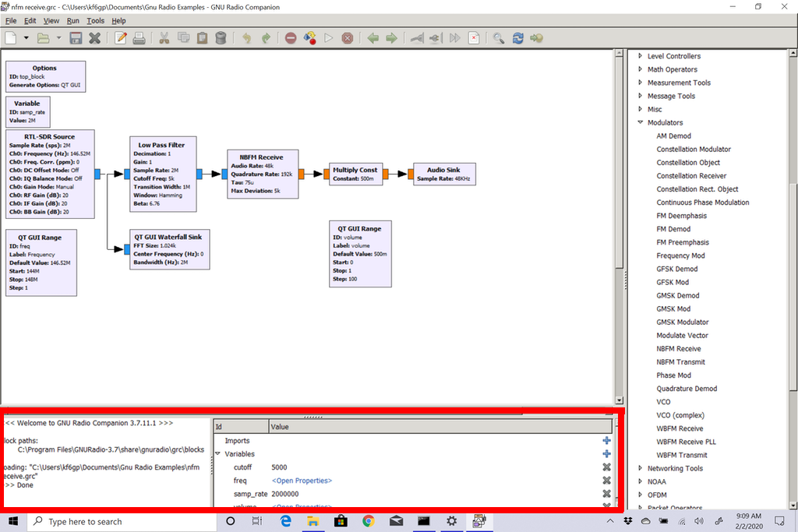
Task: Expand the NOAA category
Action: click(x=641, y=481)
